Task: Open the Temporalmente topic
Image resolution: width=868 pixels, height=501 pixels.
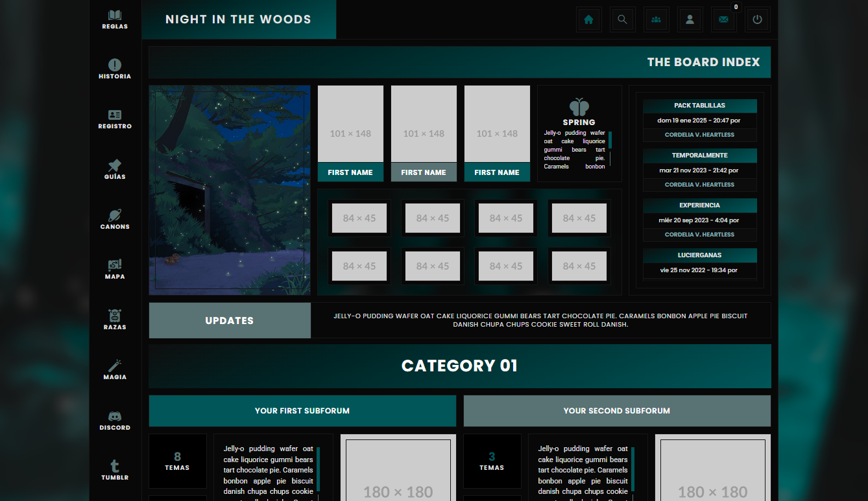Action: (x=699, y=156)
